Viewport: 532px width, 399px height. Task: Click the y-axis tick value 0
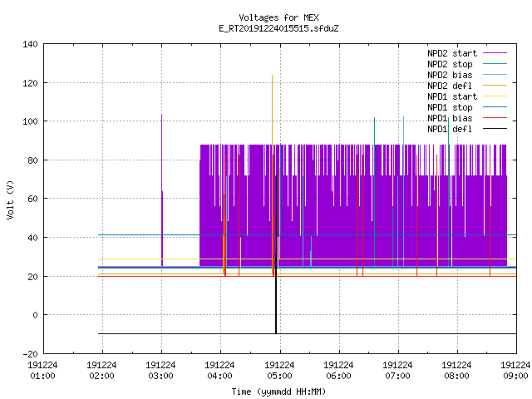(35, 315)
